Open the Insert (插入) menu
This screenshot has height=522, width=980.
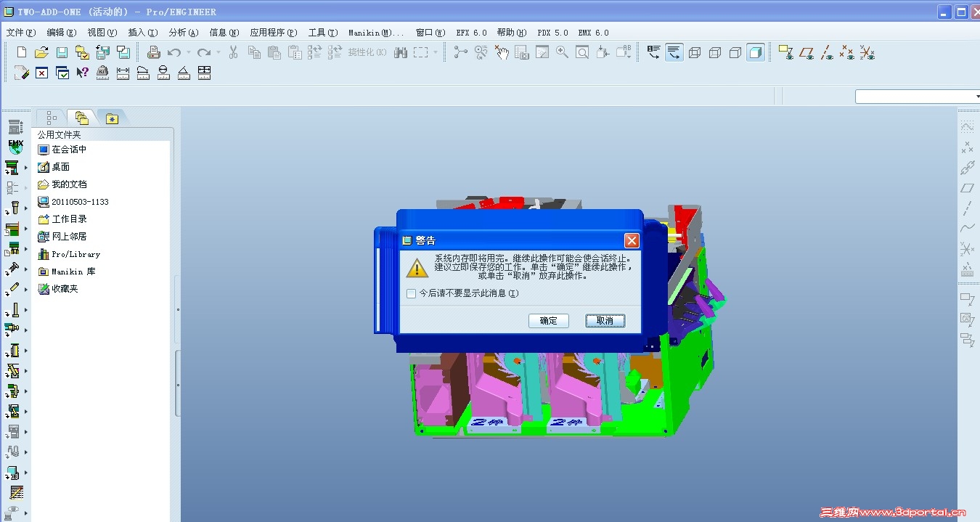(x=143, y=33)
